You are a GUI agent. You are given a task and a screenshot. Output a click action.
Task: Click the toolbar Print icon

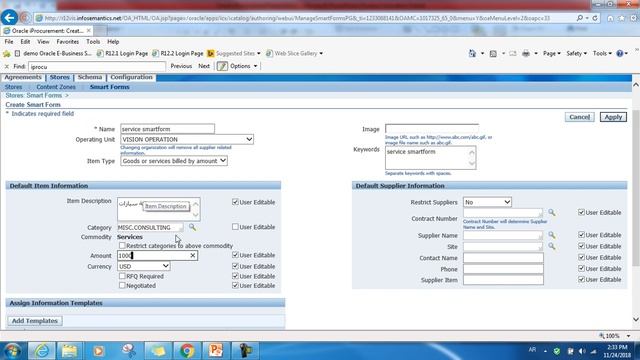click(526, 53)
